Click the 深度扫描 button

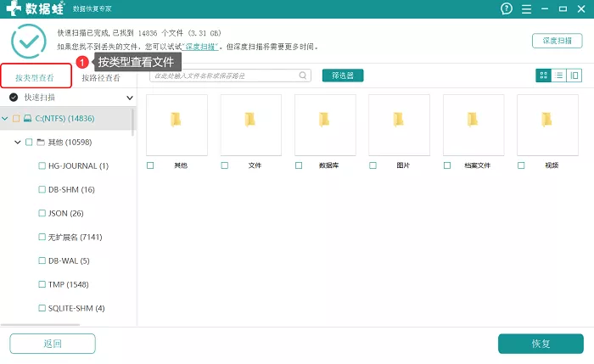coord(558,41)
